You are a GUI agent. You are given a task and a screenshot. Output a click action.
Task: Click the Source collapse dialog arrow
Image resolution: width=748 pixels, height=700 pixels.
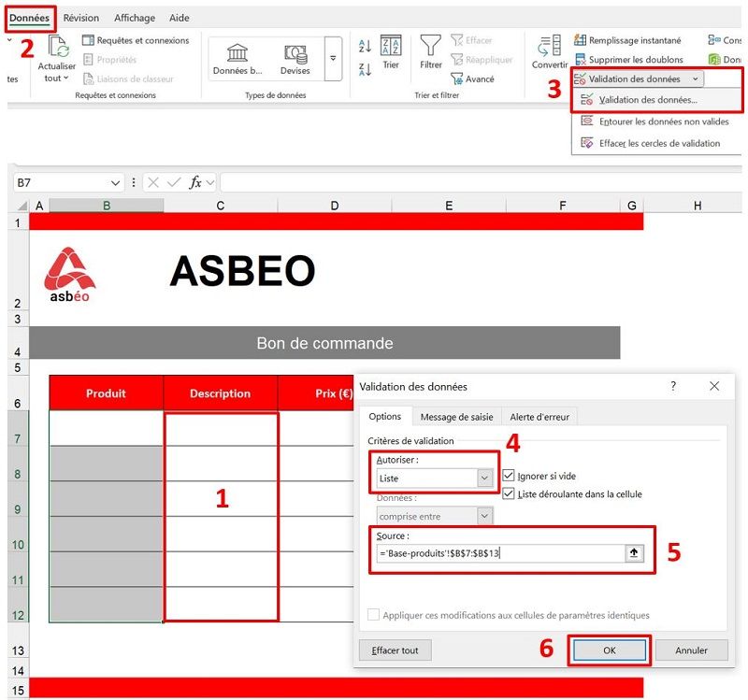coord(633,552)
